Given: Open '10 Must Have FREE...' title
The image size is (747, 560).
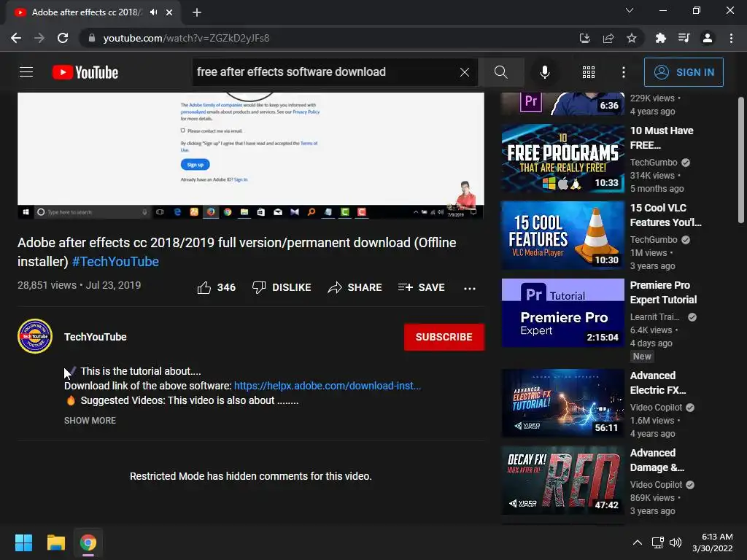Looking at the screenshot, I should point(662,138).
